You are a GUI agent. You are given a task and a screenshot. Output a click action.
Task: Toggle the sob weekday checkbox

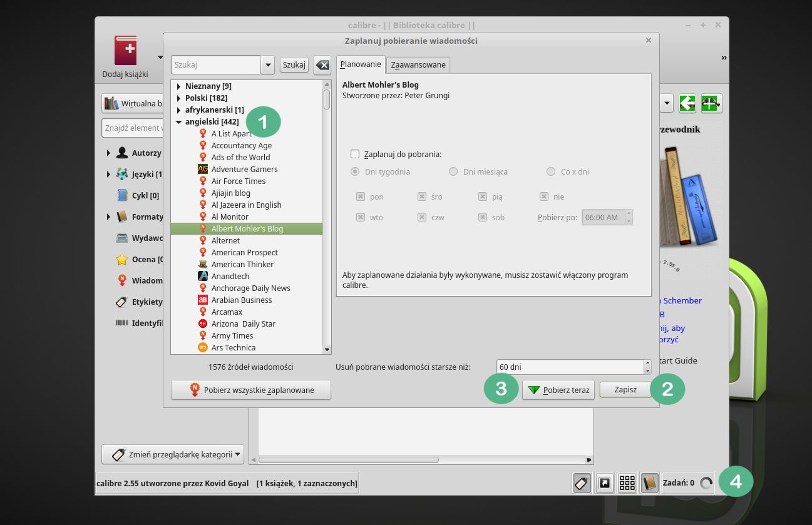click(x=483, y=217)
